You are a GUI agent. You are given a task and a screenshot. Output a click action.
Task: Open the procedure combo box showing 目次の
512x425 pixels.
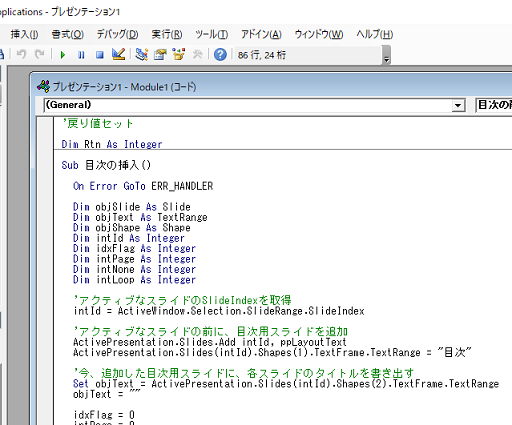click(x=494, y=105)
